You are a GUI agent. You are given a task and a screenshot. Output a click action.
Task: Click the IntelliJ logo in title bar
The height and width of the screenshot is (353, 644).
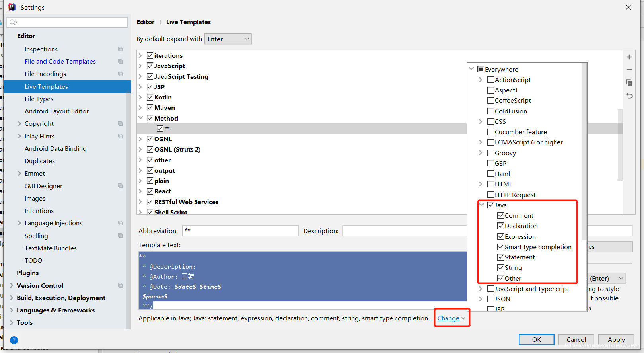12,7
